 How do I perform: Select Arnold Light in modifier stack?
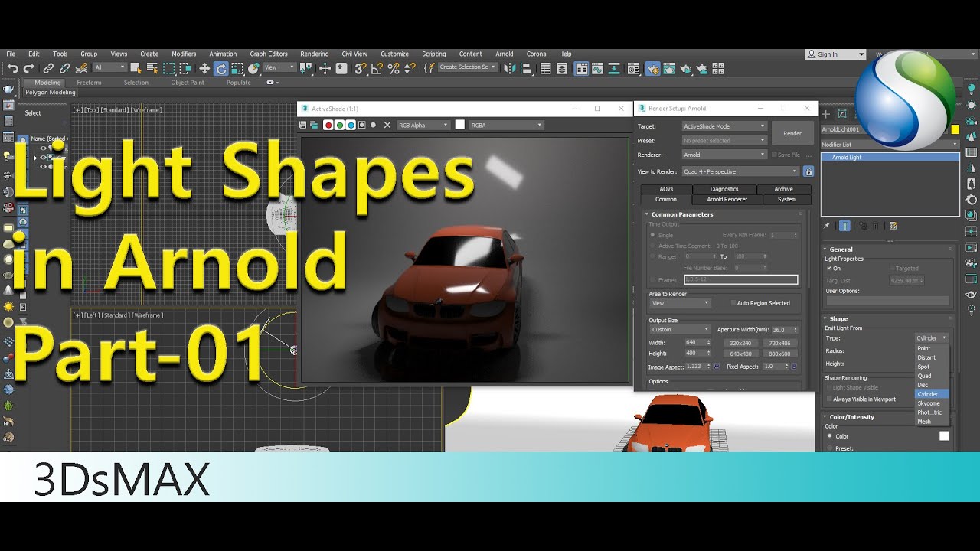890,157
